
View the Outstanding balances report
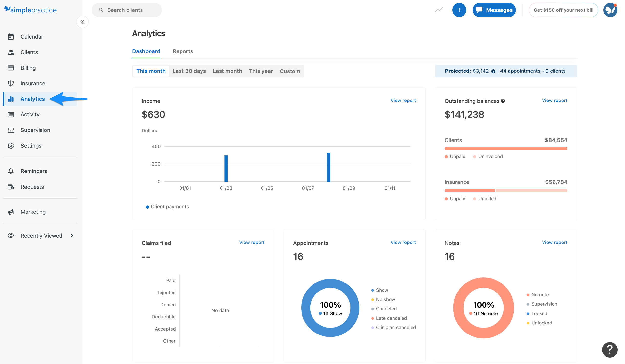(554, 100)
